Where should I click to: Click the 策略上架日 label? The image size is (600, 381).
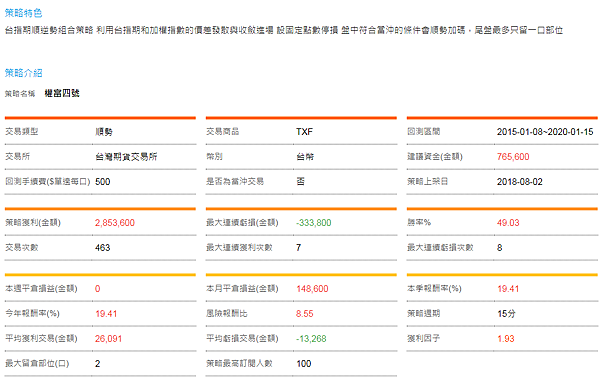tap(427, 181)
